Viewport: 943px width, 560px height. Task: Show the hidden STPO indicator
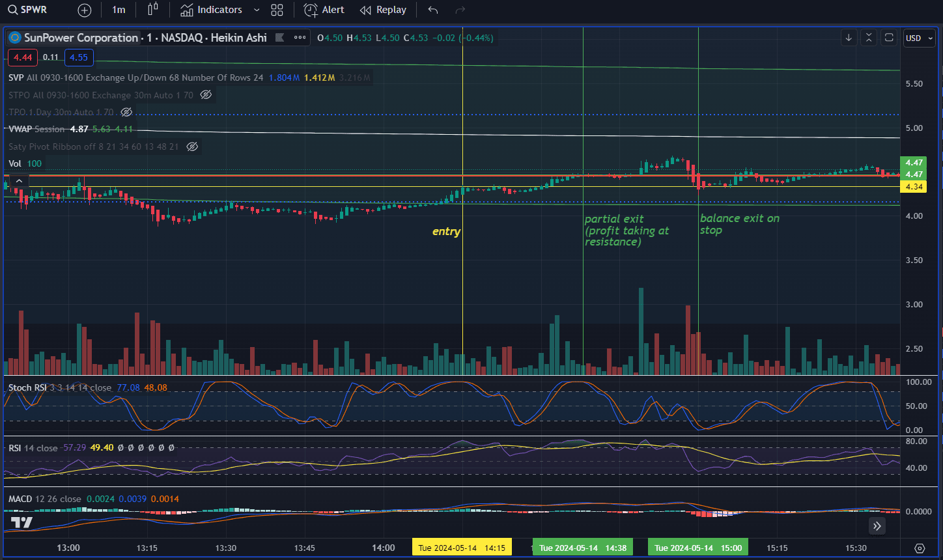(x=206, y=95)
